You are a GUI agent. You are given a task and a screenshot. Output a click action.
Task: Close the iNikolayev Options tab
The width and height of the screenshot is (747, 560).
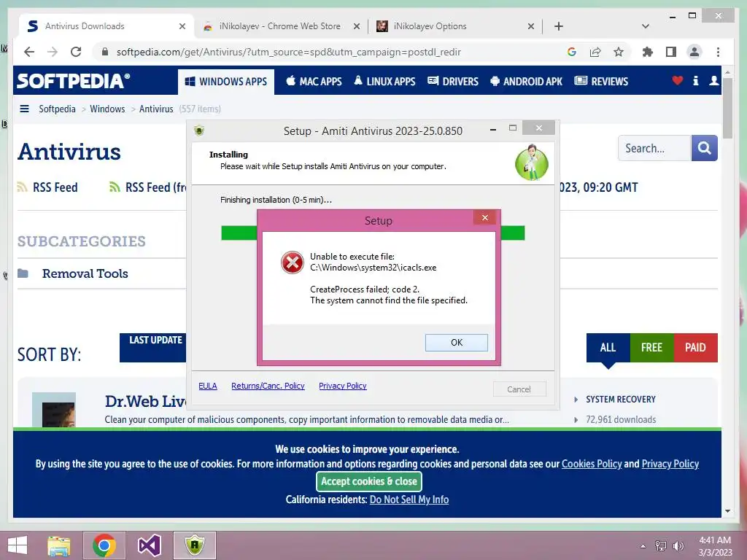[x=531, y=26]
